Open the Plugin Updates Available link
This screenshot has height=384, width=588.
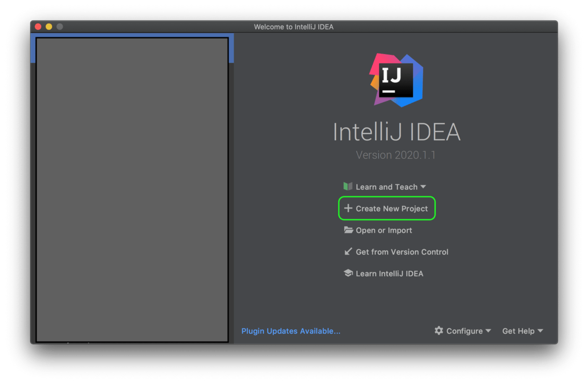(x=291, y=331)
